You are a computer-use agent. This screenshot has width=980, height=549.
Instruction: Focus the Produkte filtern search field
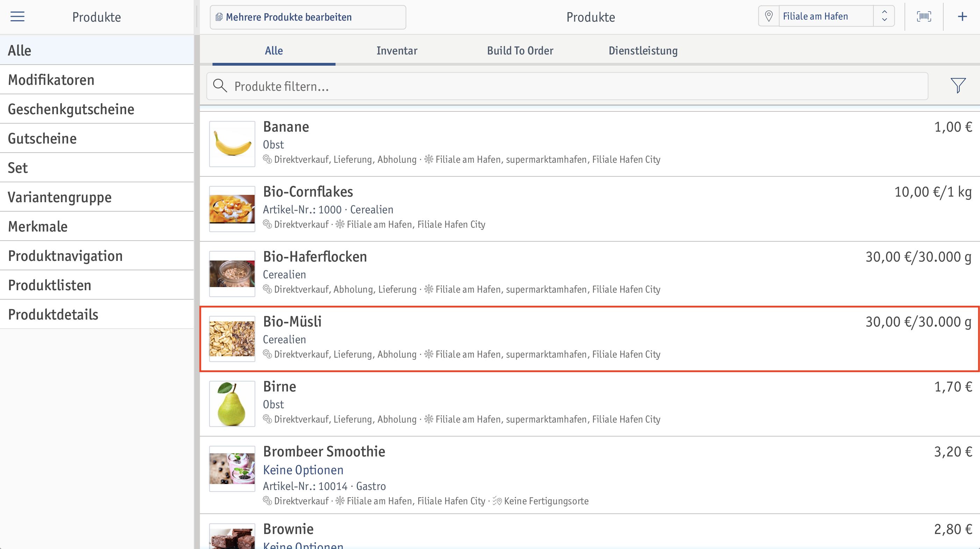click(x=567, y=86)
